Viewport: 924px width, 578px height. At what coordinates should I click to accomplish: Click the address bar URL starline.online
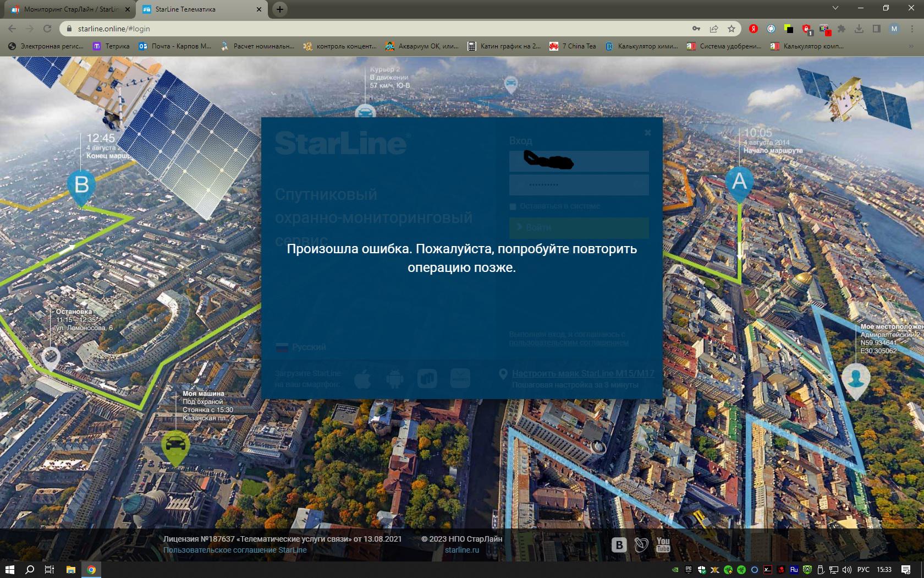114,29
